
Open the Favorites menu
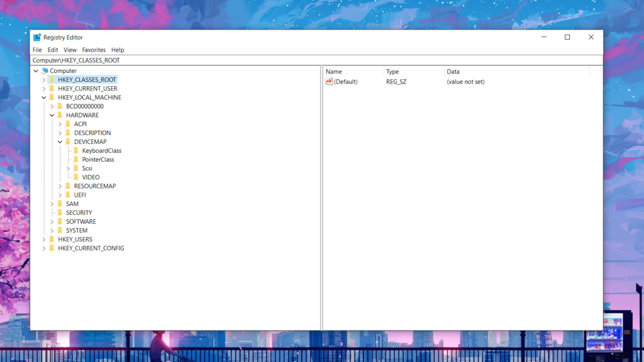pyautogui.click(x=94, y=50)
